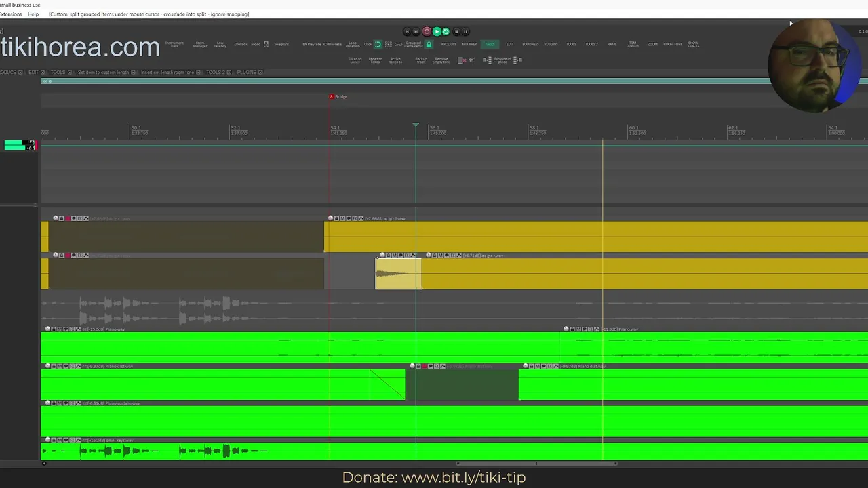
Task: Click the Lanes to Takes button
Action: point(375,60)
